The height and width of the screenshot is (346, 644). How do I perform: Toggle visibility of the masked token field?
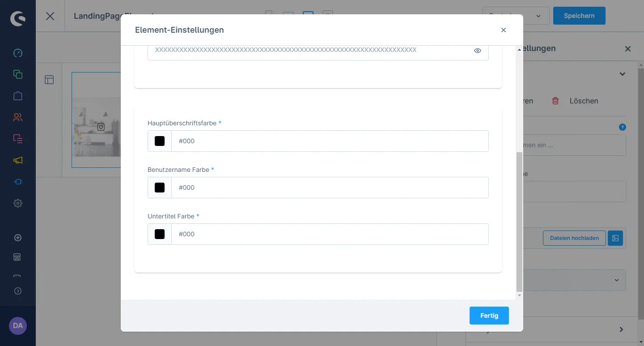(477, 51)
